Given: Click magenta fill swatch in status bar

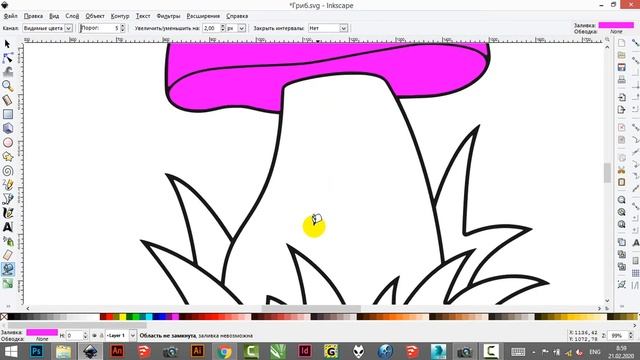Looking at the screenshot, I should pos(42,332).
